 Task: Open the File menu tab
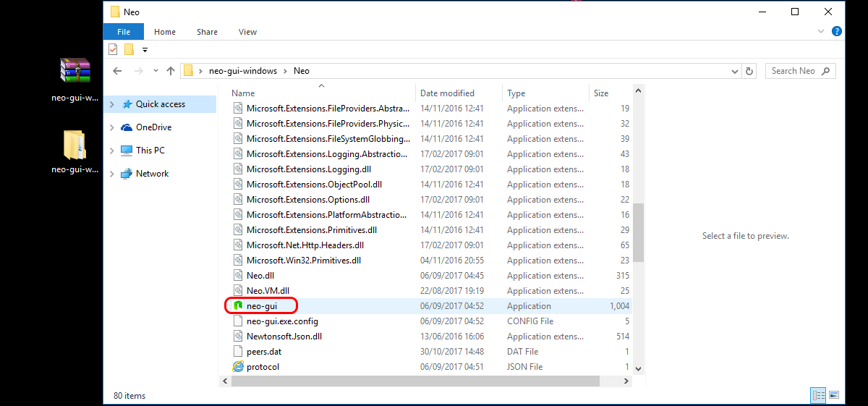(124, 32)
